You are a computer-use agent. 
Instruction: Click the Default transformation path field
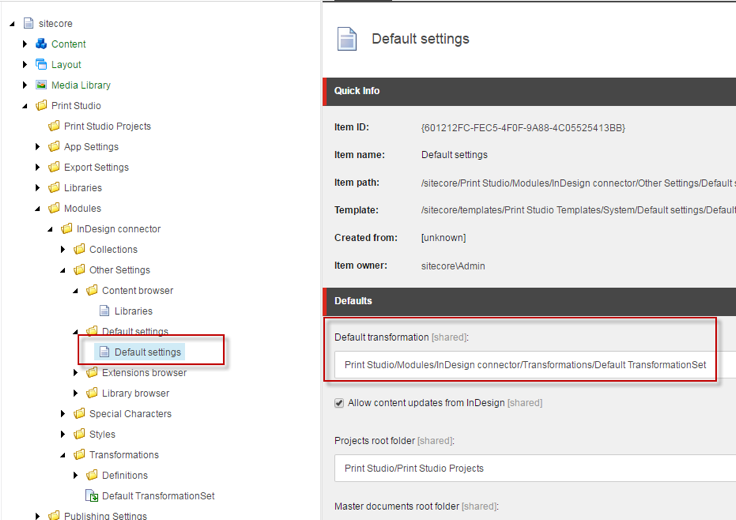point(530,365)
